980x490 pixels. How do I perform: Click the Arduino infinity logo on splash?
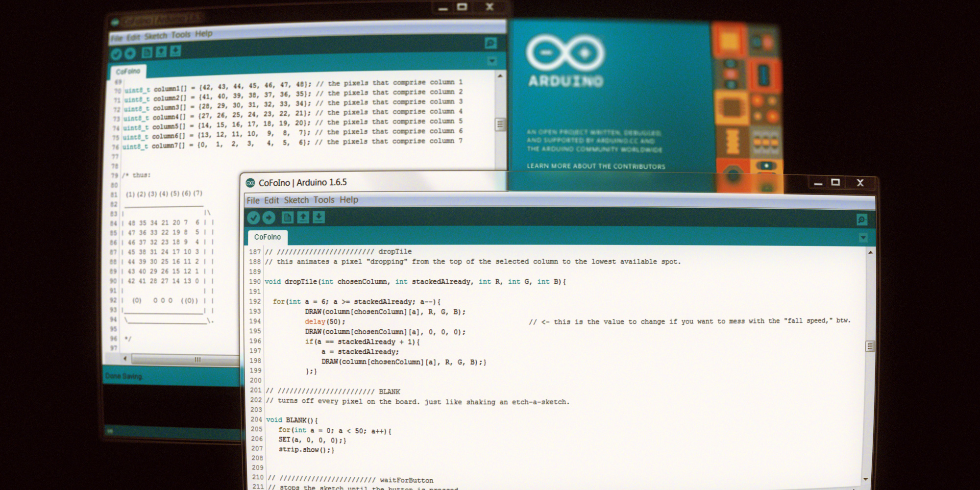[x=565, y=52]
